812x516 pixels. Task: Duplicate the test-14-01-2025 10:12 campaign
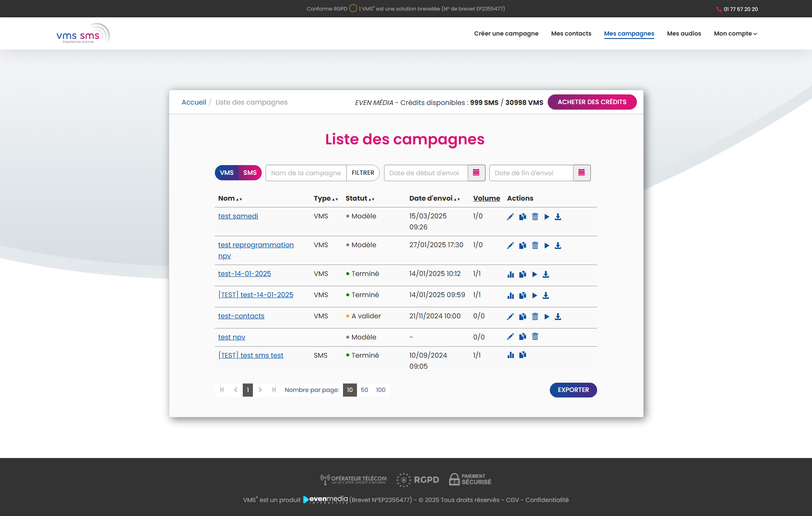pyautogui.click(x=523, y=274)
